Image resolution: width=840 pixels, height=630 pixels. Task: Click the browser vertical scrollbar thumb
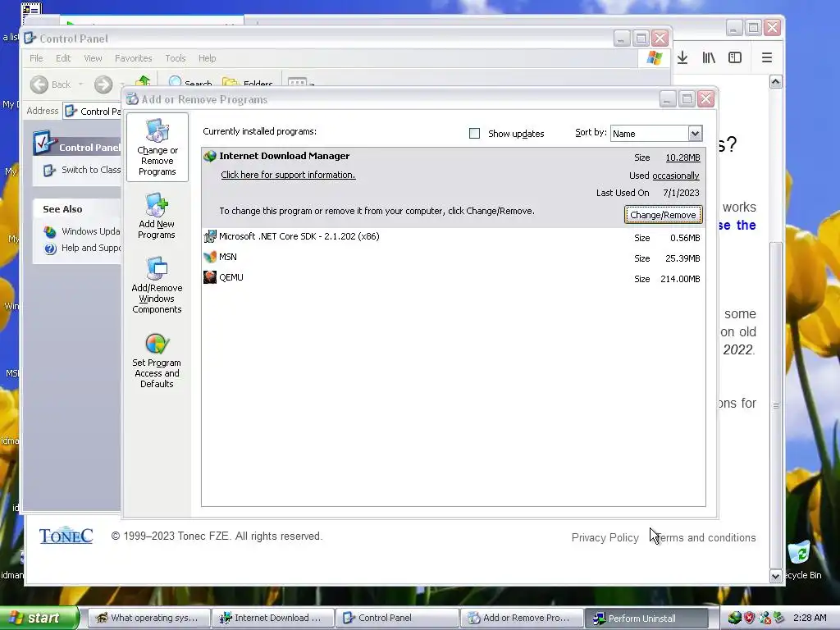[x=775, y=404]
